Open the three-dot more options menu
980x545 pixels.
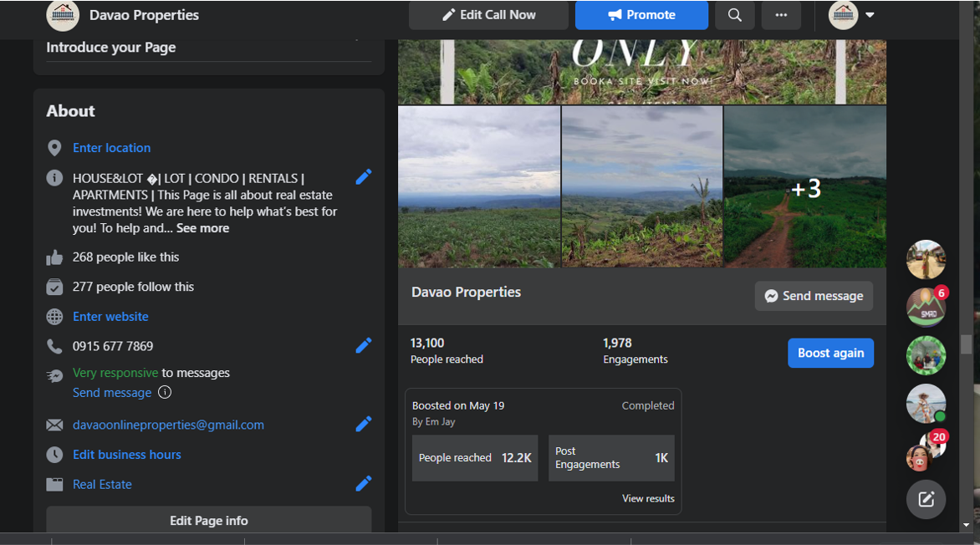(x=781, y=15)
